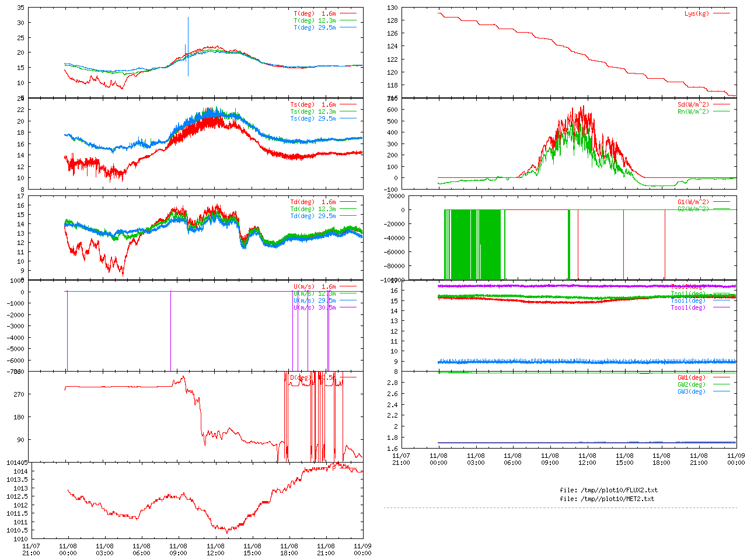Image resolution: width=747 pixels, height=560 pixels.
Task: Click the 'GW3(deg)' legend label
Action: coord(692,392)
